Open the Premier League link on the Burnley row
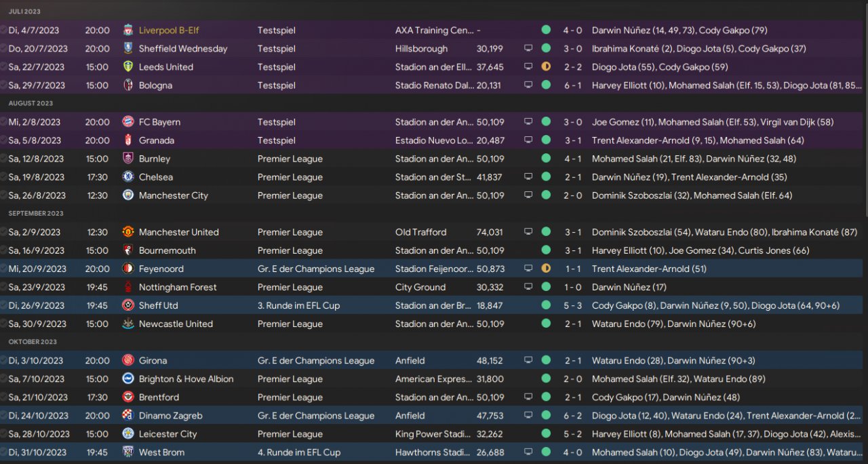 (290, 159)
